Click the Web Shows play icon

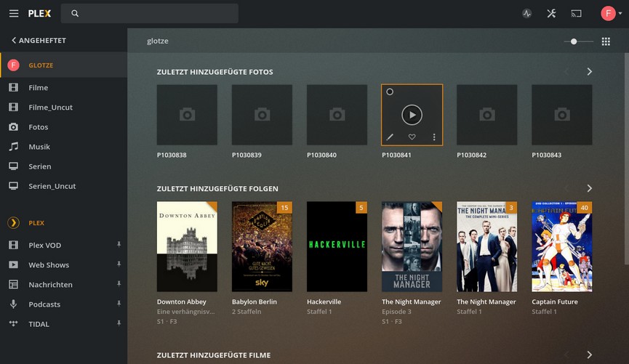pos(13,264)
